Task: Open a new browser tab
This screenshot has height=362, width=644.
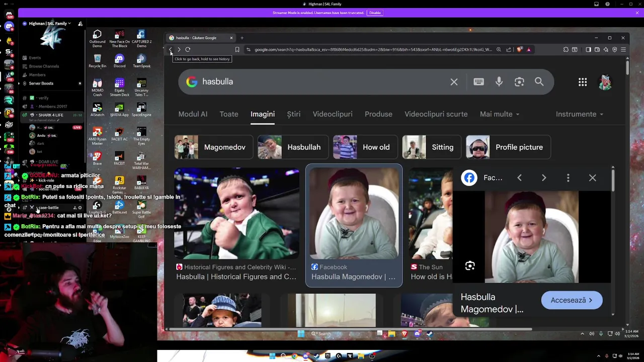Action: (242, 38)
